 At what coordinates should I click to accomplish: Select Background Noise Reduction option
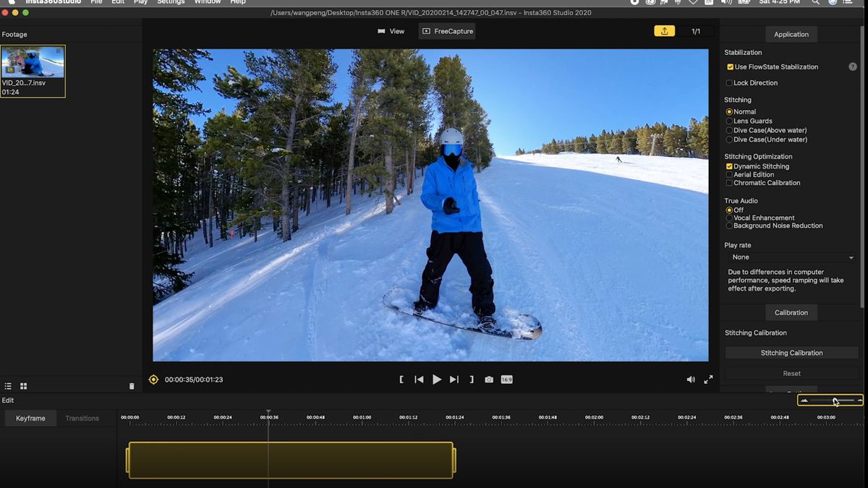tap(729, 226)
